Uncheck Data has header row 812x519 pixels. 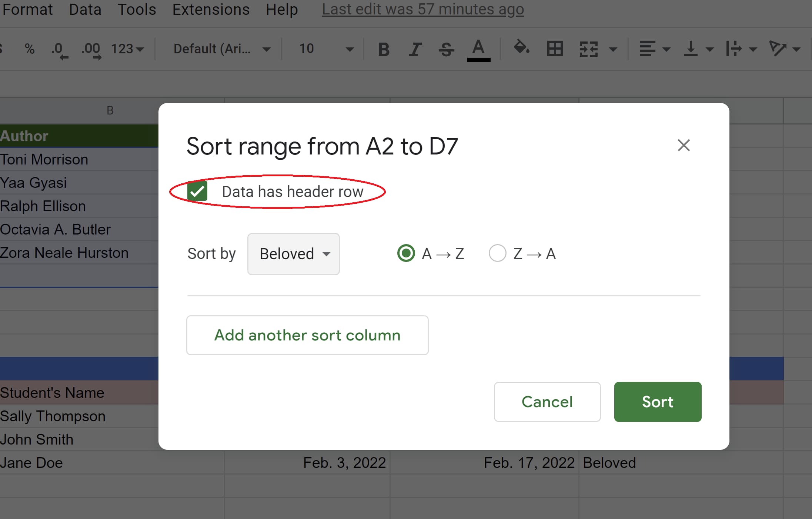(197, 192)
